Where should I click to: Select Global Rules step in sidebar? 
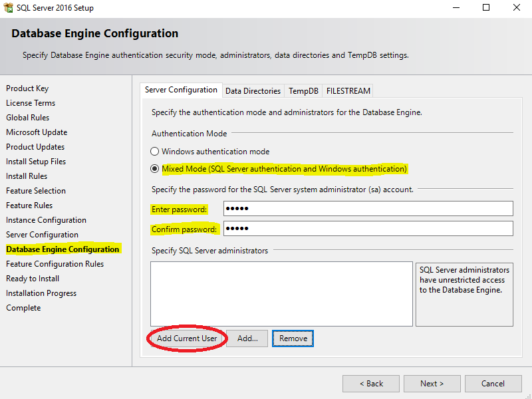[27, 118]
